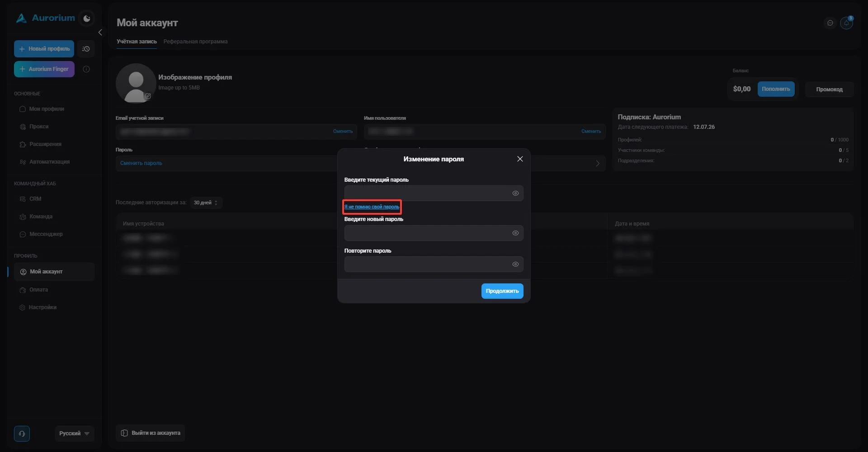868x452 pixels.
Task: Click Выйти из аккаунта button
Action: (x=150, y=433)
